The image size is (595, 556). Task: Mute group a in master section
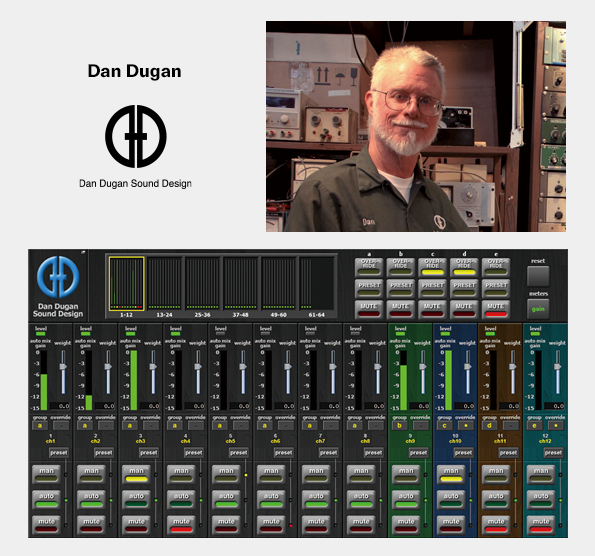[x=369, y=309]
